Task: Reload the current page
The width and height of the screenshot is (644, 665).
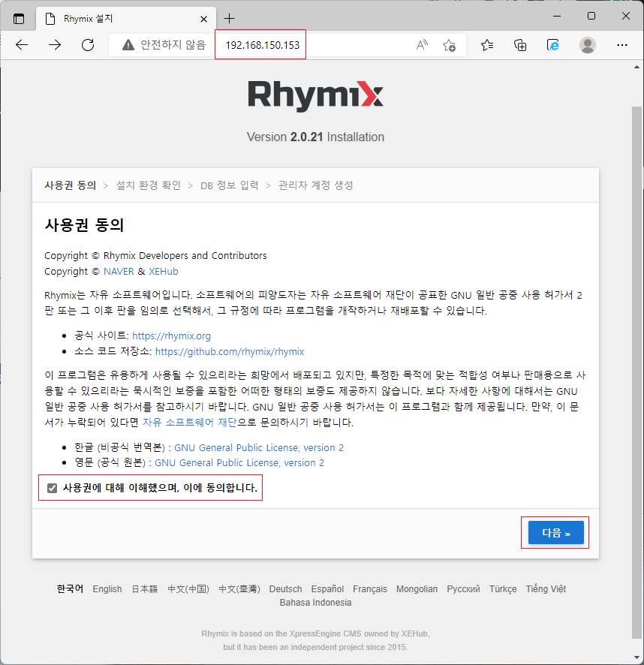Action: pos(88,44)
